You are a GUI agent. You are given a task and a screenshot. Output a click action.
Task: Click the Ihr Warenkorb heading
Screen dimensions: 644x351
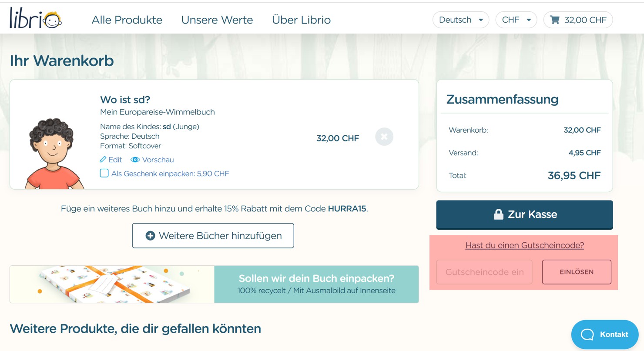pyautogui.click(x=62, y=60)
